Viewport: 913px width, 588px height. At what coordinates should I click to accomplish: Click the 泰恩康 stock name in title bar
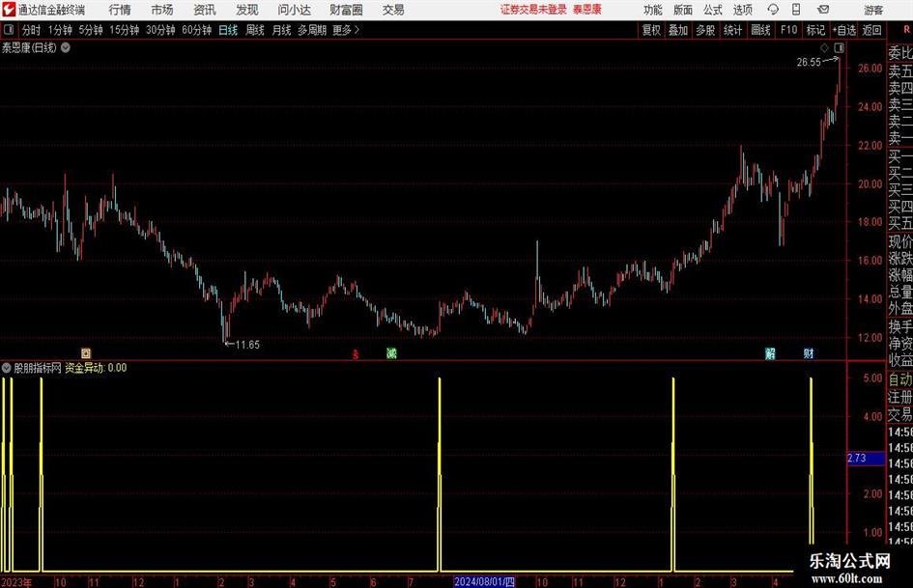tap(587, 10)
